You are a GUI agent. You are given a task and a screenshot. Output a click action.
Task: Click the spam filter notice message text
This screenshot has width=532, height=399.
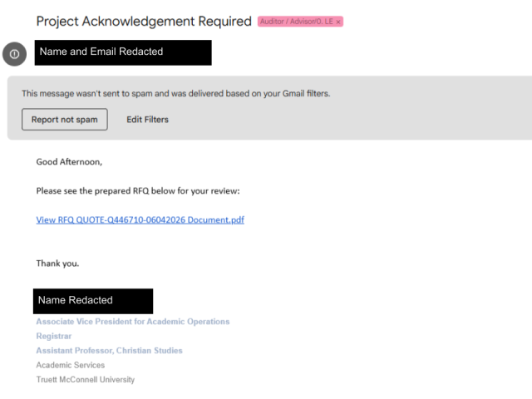175,93
